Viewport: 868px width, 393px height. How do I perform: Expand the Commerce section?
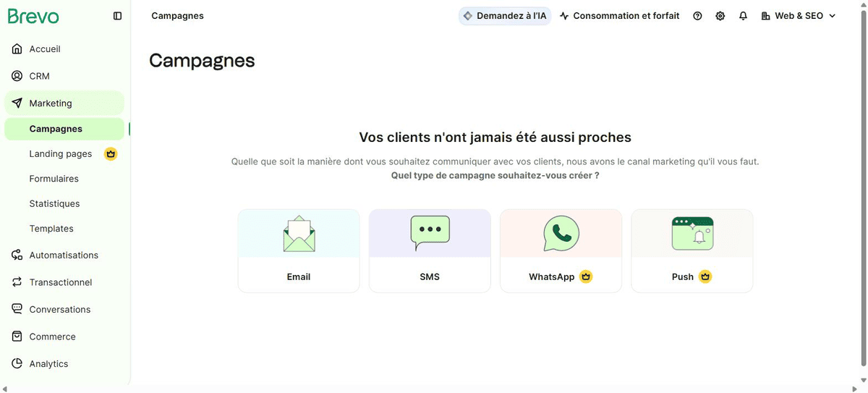(64, 337)
